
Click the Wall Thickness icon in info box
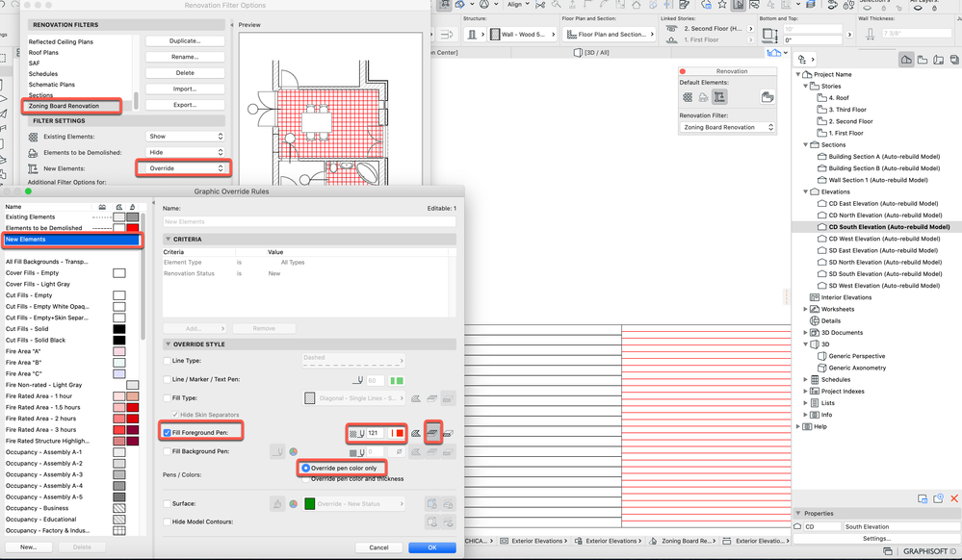click(x=870, y=35)
